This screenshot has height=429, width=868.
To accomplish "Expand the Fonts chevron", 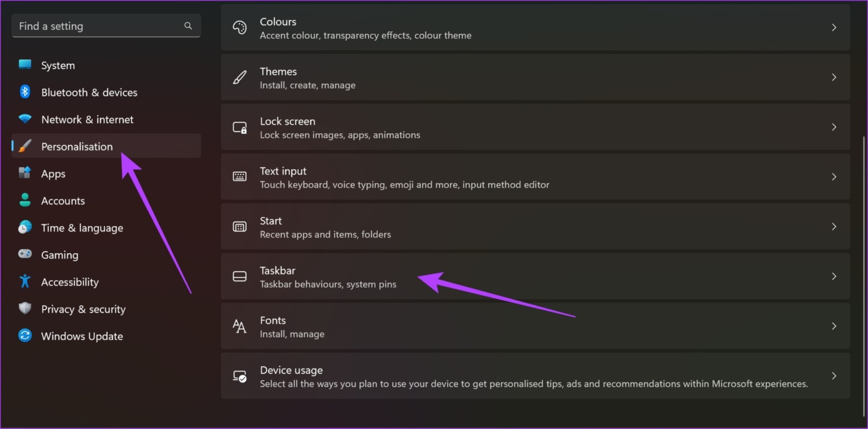I will 834,326.
